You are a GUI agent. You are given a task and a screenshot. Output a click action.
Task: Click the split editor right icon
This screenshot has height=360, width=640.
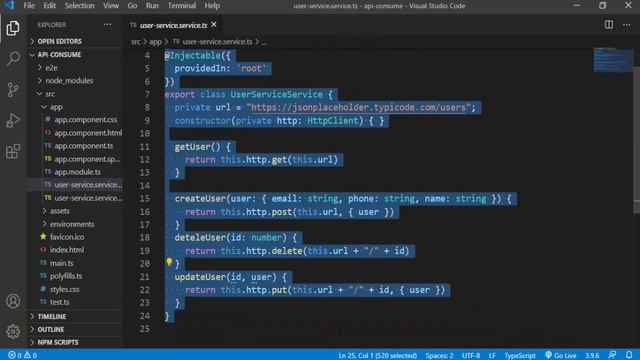click(609, 25)
